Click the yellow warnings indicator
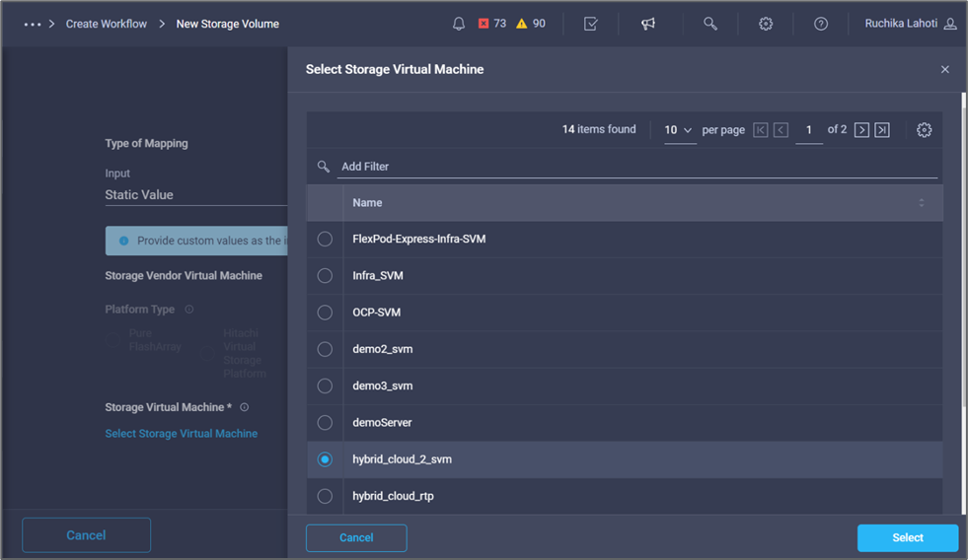The width and height of the screenshot is (968, 560). [x=531, y=24]
